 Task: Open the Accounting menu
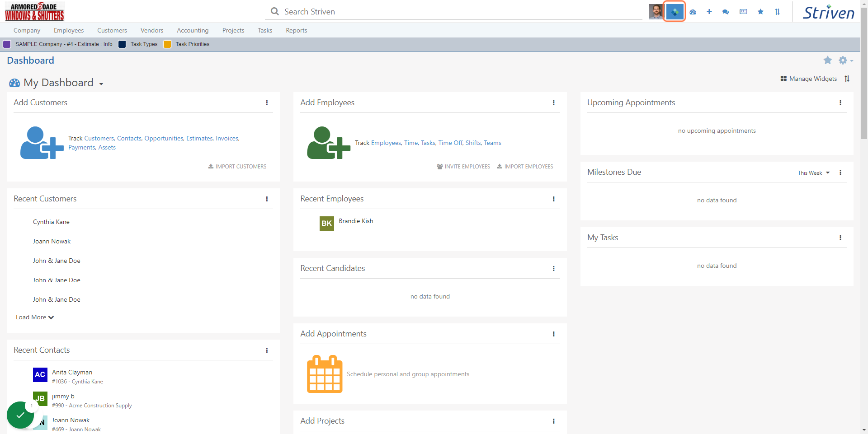point(193,30)
